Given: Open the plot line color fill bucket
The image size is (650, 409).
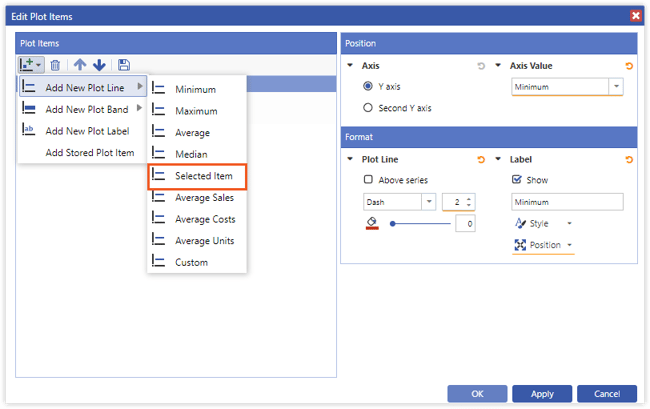Looking at the screenshot, I should [372, 223].
